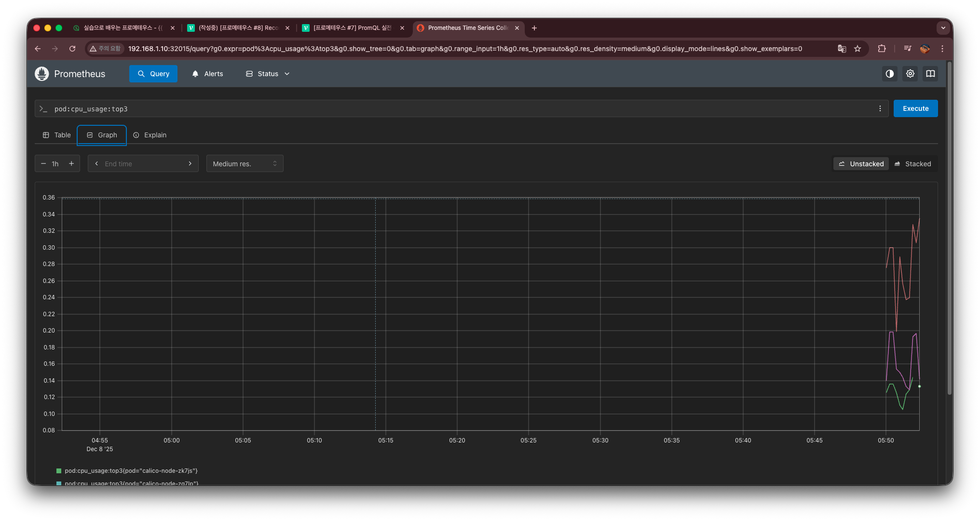Increase range with plus icon
Viewport: 980px width, 521px height.
71,164
